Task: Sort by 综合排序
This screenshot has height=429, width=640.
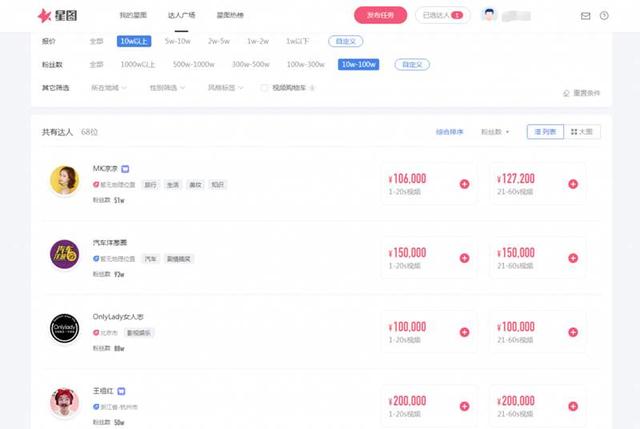Action: [449, 132]
